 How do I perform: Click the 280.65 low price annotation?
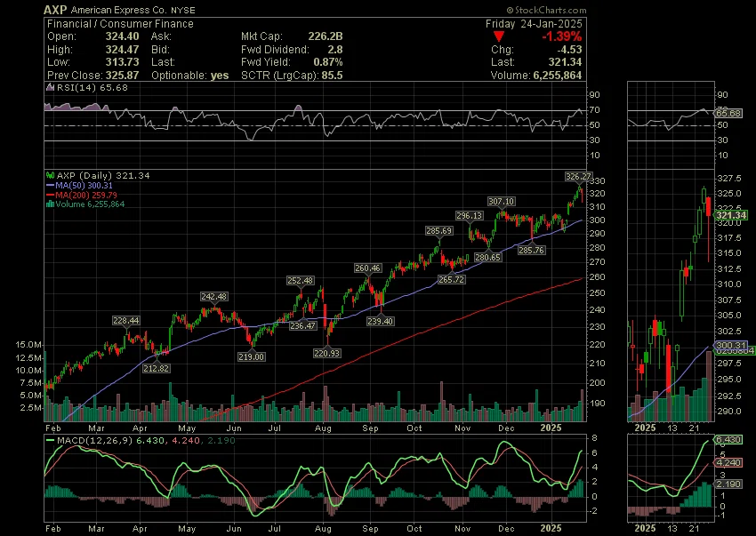[x=488, y=258]
